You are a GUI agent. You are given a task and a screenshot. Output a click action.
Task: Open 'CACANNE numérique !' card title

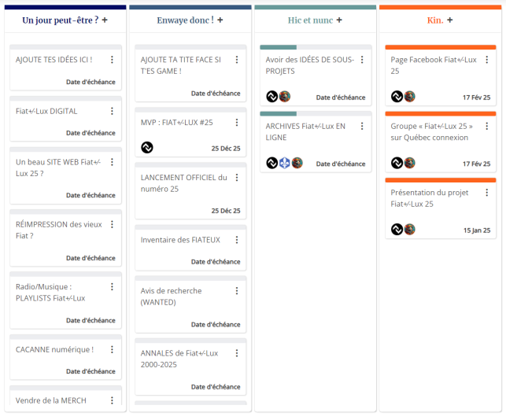[54, 350]
